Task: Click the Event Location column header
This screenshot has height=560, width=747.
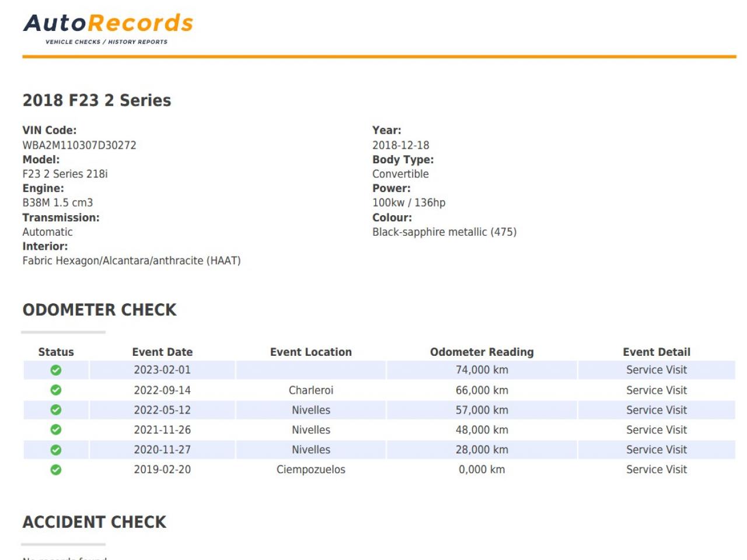Action: click(x=310, y=352)
